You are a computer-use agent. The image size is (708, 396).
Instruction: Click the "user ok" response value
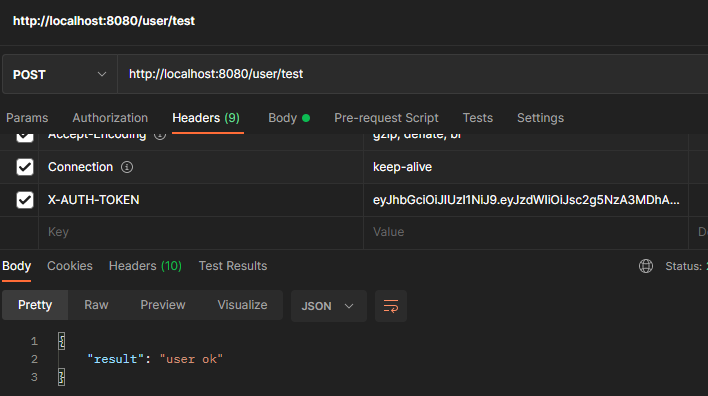coord(191,359)
